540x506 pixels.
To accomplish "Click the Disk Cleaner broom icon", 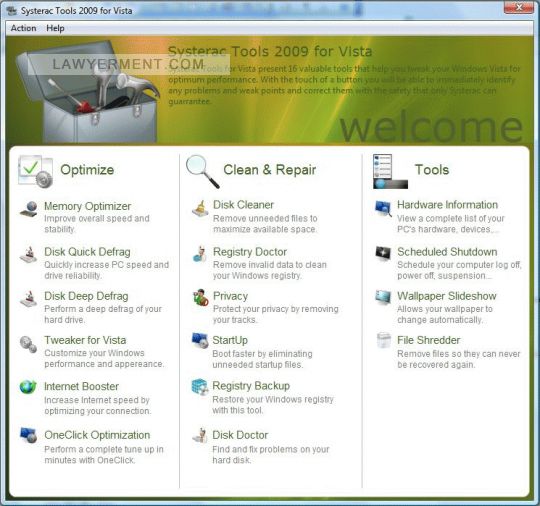I will point(200,208).
